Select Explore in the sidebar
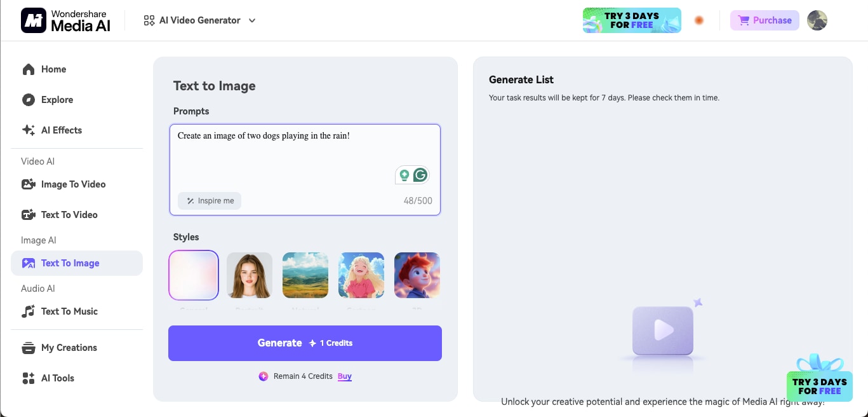The width and height of the screenshot is (868, 417). coord(57,100)
